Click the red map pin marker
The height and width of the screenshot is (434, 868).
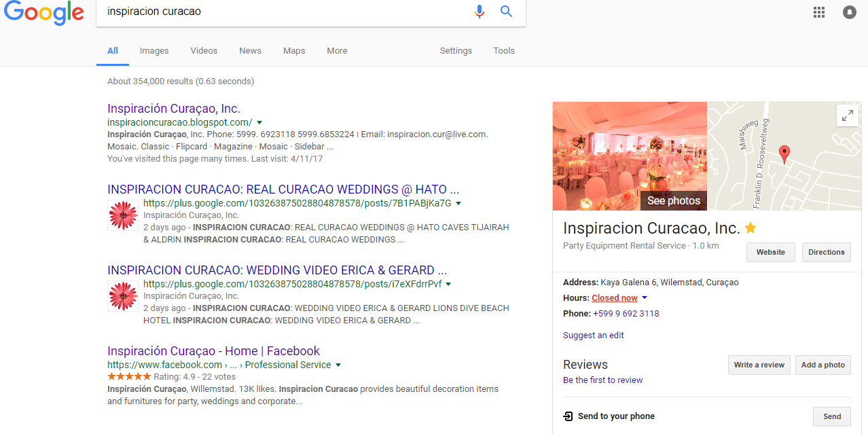(x=784, y=154)
